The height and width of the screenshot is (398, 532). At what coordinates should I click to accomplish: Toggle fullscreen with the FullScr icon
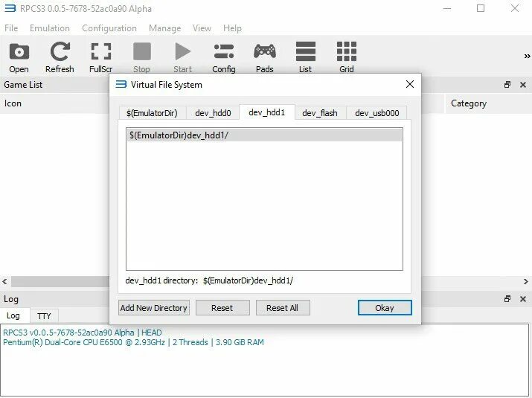pyautogui.click(x=100, y=58)
